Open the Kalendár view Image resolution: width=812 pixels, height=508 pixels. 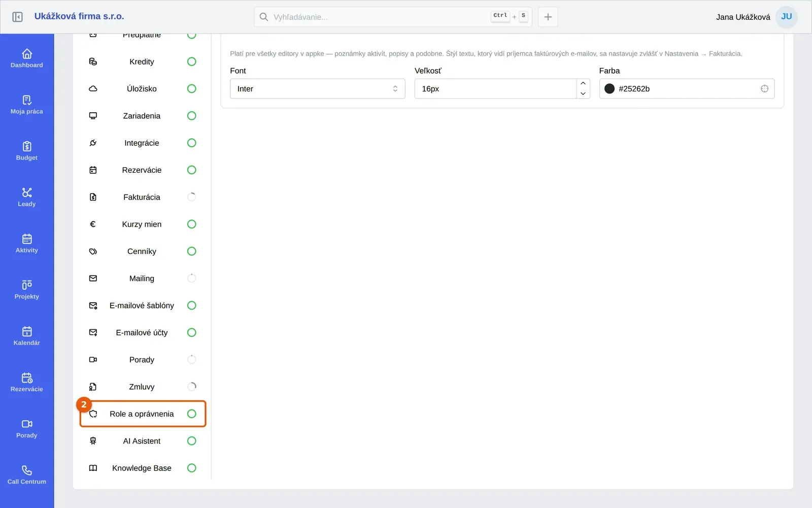pos(27,336)
